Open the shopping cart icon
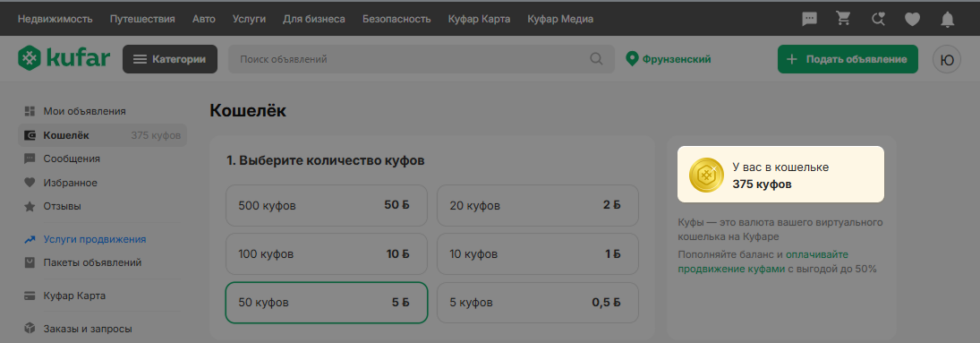The height and width of the screenshot is (343, 980). (844, 19)
